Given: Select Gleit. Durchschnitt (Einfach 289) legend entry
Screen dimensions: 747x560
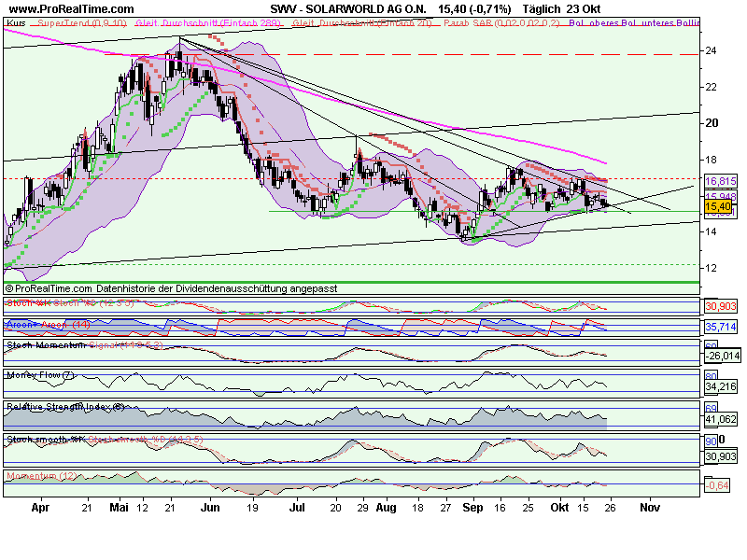Looking at the screenshot, I should (x=208, y=22).
